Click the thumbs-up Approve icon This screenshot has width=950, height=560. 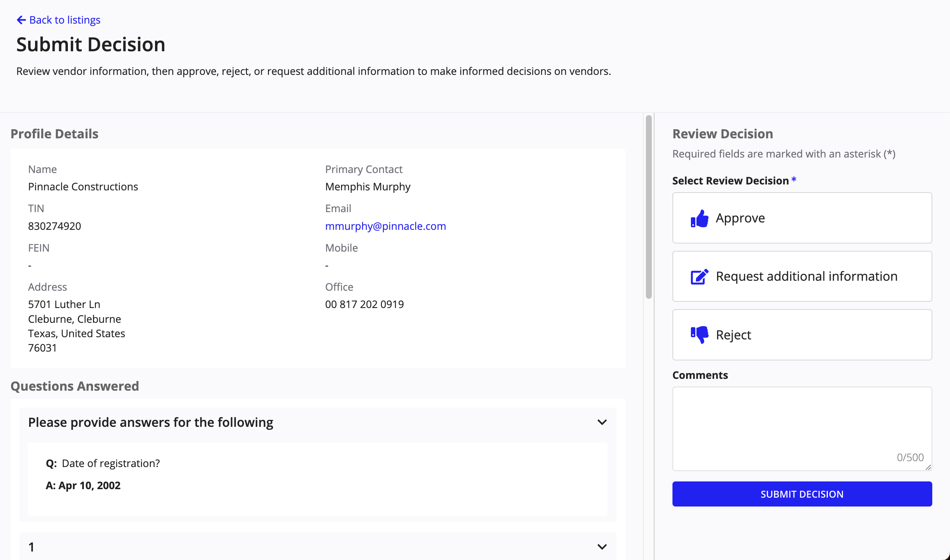point(699,218)
